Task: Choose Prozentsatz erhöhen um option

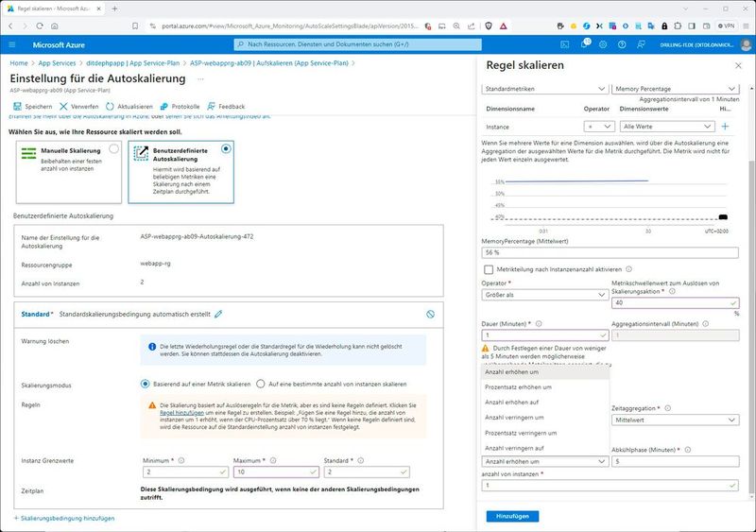Action: [x=545, y=387]
